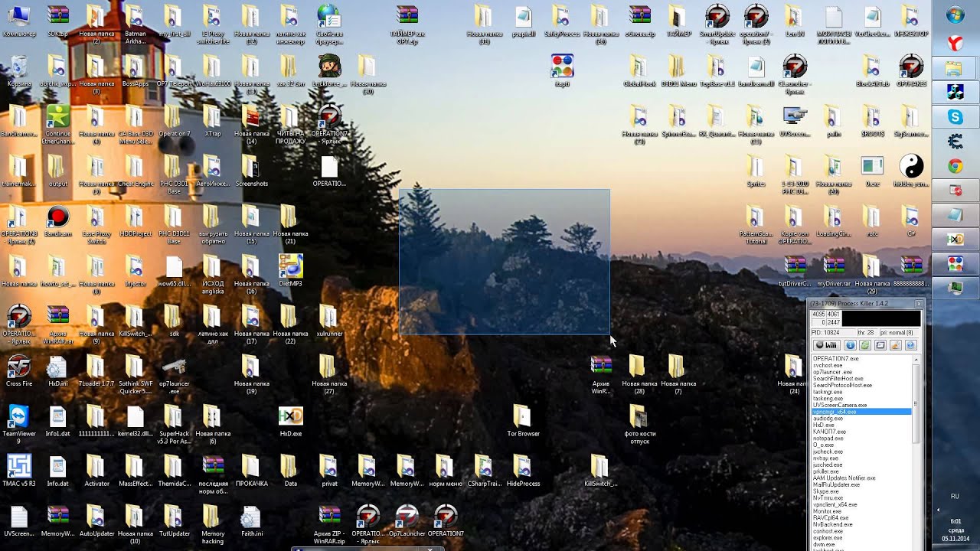980x551 pixels.
Task: Select the kernel32.dll file icon
Action: [x=135, y=420]
